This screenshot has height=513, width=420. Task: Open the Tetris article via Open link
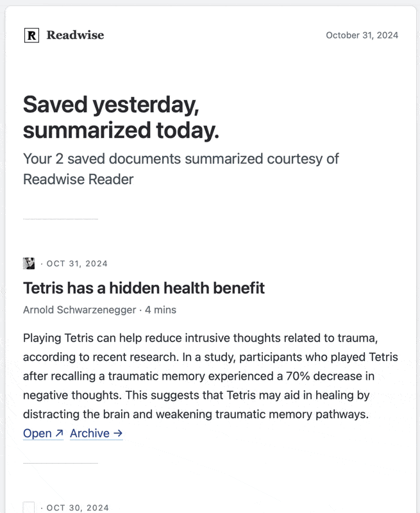37,433
